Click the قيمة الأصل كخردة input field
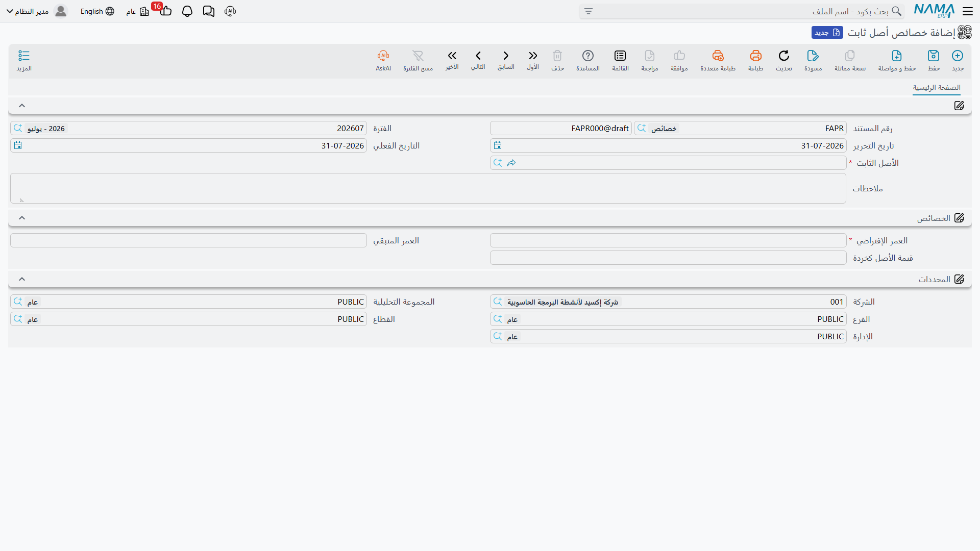980x551 pixels. tap(668, 258)
